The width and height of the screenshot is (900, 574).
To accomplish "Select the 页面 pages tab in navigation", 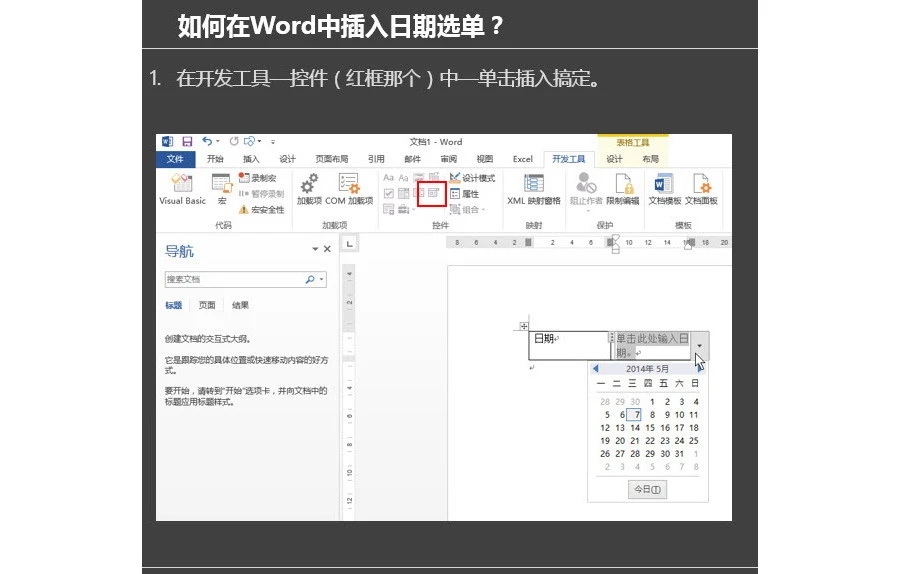I will [207, 305].
